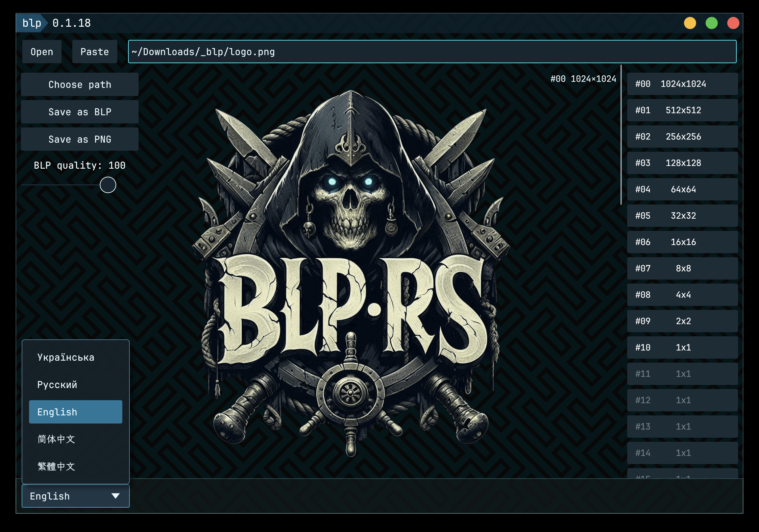
Task: Click the #00 1024×1024 preview label
Action: 583,79
